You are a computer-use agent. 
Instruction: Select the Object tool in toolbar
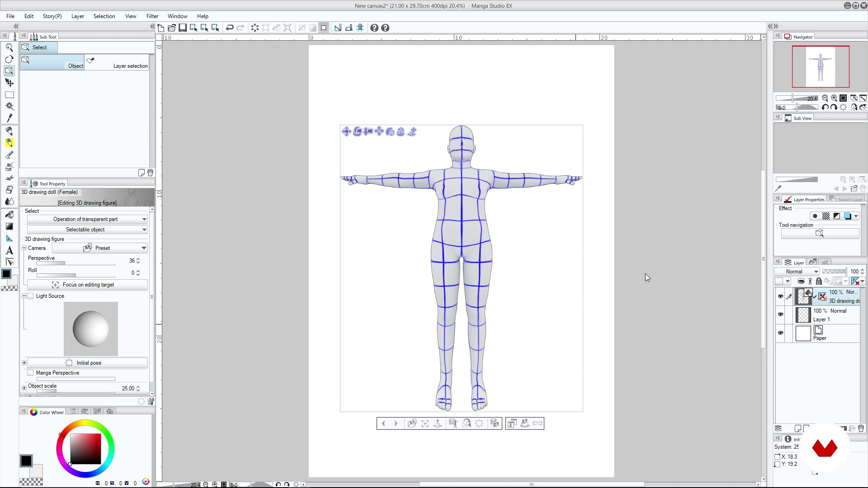(9, 71)
